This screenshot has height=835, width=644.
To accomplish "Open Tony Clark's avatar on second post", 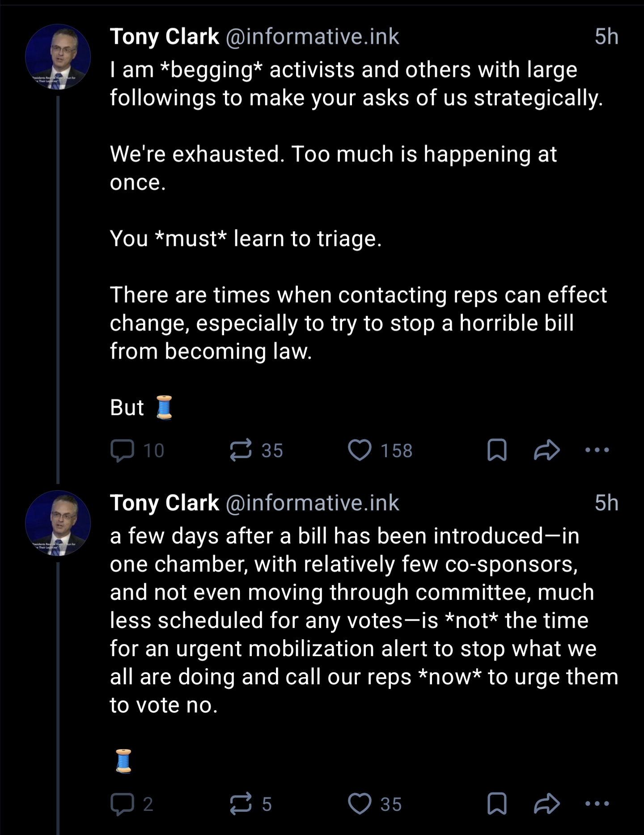I will [x=58, y=523].
